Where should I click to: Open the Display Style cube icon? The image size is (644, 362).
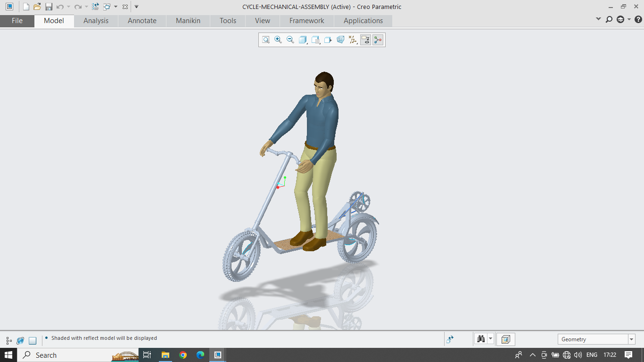pyautogui.click(x=303, y=40)
